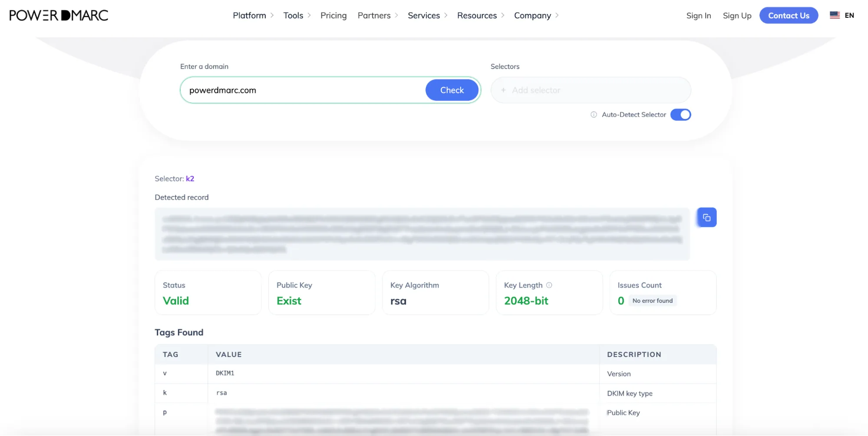Click the Tags Found heading

pos(179,332)
